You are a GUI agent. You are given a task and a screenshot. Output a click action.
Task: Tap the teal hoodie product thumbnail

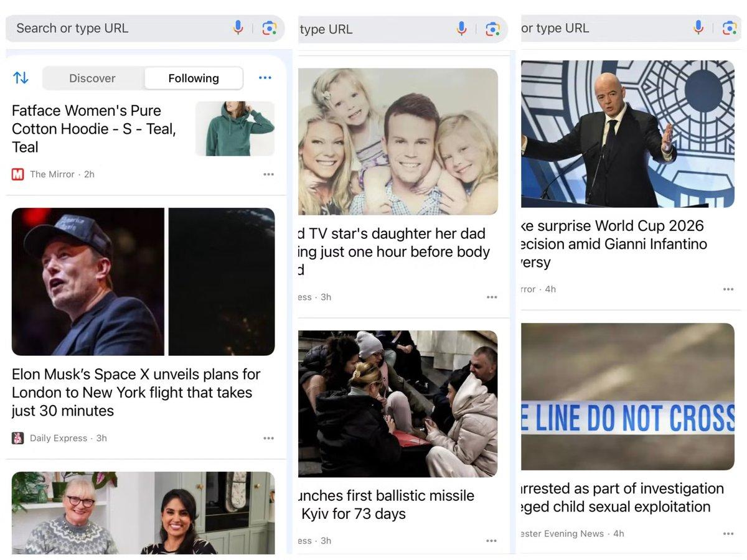[235, 129]
